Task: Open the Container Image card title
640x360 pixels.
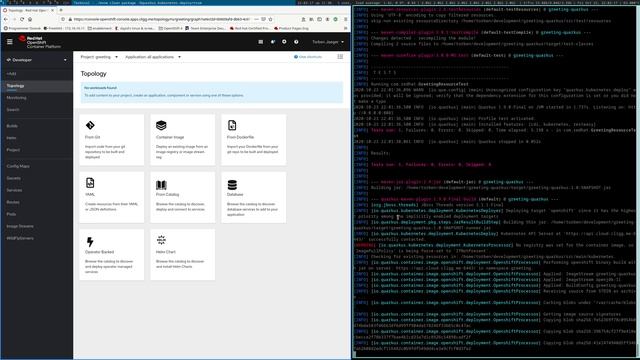Action: [170, 137]
